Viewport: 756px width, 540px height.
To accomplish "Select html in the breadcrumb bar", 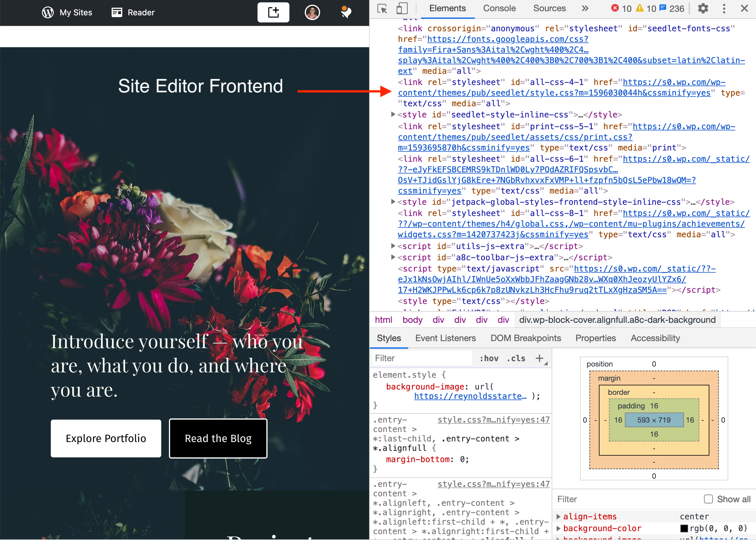I will tap(383, 320).
